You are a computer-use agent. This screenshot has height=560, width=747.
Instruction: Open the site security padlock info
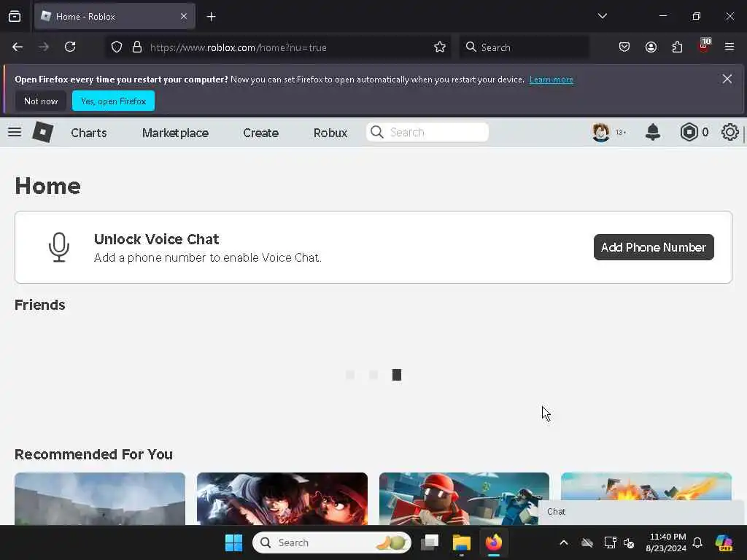(137, 47)
